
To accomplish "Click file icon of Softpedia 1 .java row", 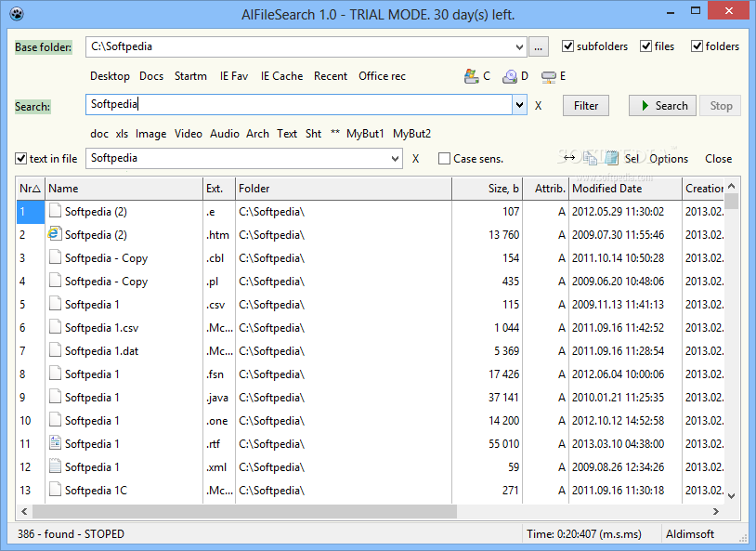I will pos(56,396).
